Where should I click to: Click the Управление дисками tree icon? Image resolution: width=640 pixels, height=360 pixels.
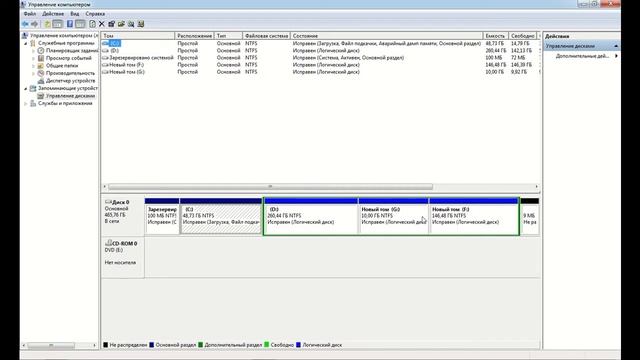41,96
